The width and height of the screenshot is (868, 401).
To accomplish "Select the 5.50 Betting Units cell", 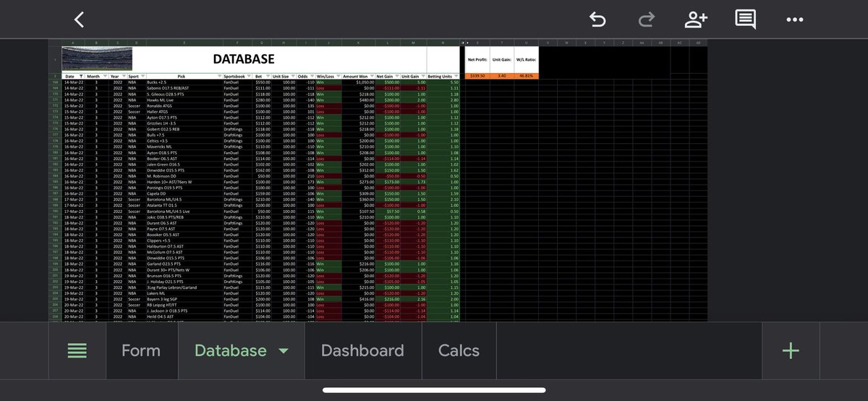I will [443, 82].
